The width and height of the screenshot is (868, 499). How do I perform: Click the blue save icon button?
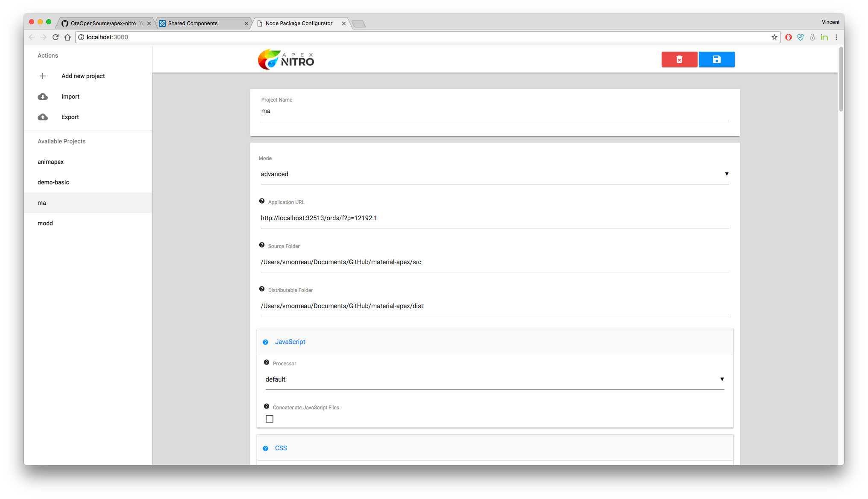tap(716, 59)
